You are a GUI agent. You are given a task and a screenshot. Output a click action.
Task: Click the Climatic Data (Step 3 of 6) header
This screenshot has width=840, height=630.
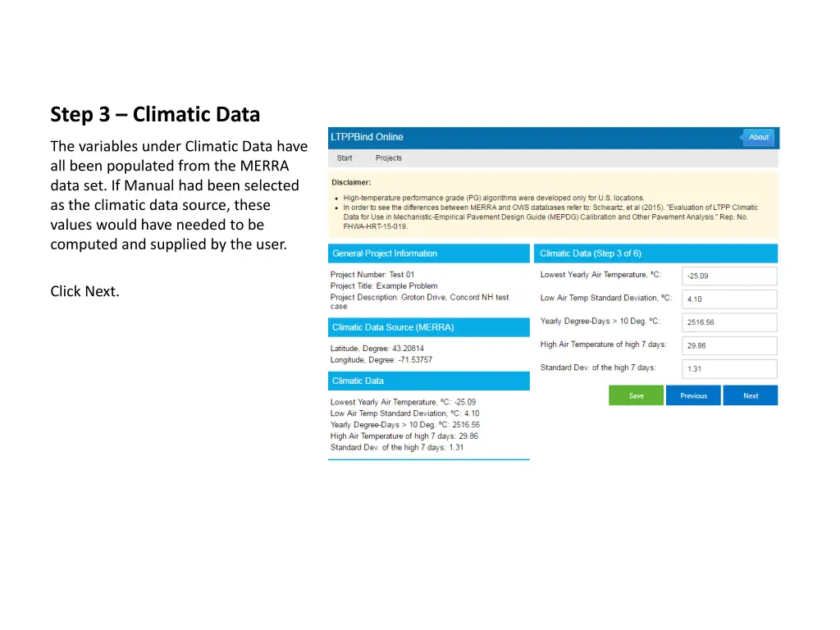click(x=655, y=253)
